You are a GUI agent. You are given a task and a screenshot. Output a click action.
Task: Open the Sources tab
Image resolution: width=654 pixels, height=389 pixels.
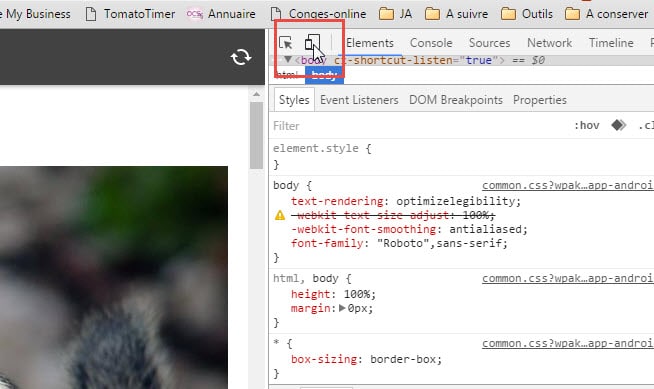click(489, 43)
